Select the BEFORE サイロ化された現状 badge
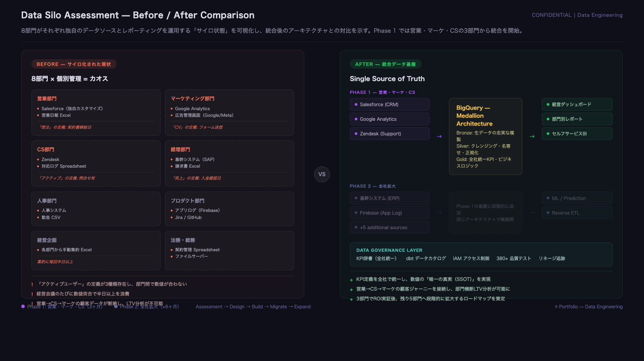The height and width of the screenshot is (361, 644). coord(73,64)
